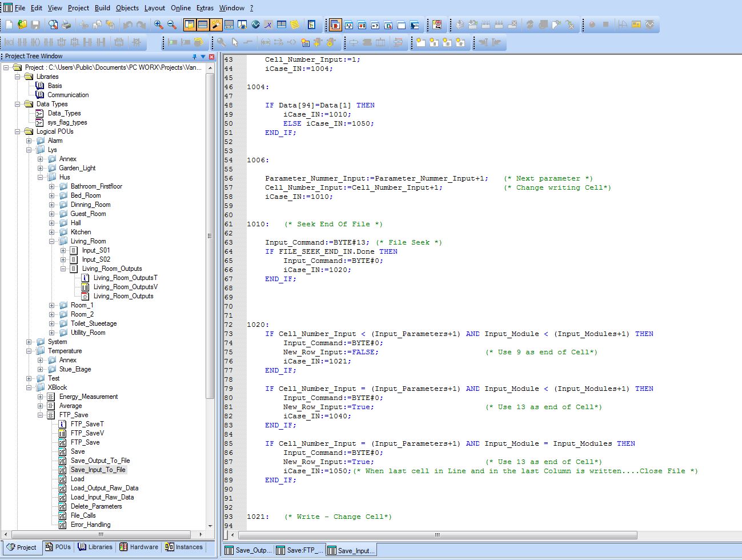Open the variables worksheet icon
Viewport: 742px width, 560px height.
tap(312, 25)
